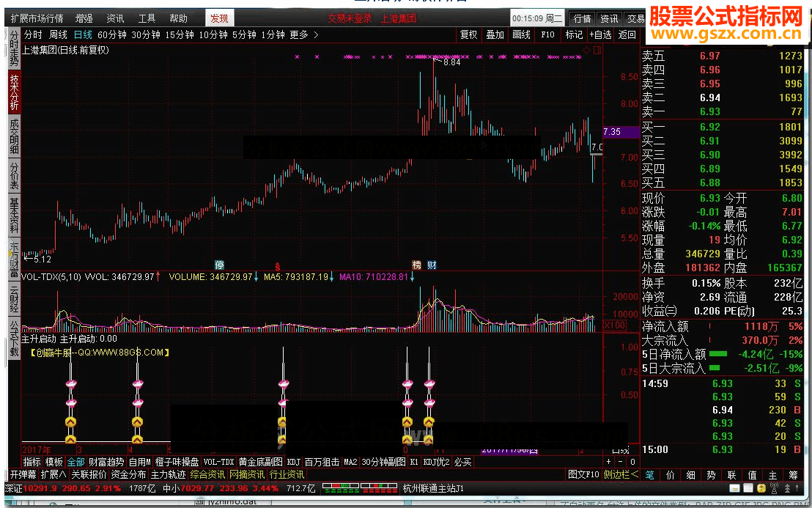Expand the 扩展∧ panel

click(53, 474)
